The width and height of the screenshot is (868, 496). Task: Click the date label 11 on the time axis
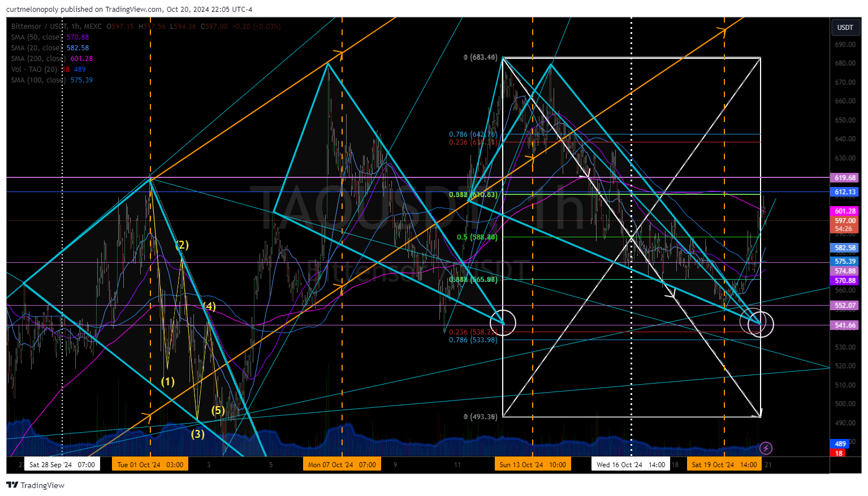457,465
